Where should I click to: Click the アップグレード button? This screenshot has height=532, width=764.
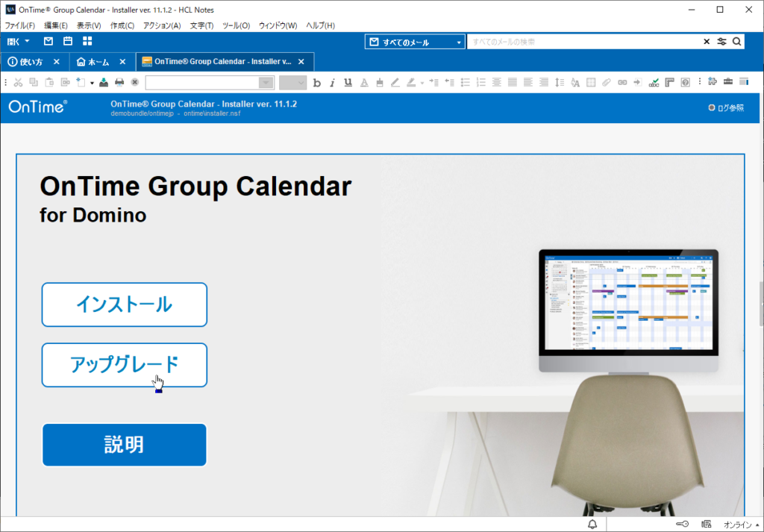click(125, 365)
